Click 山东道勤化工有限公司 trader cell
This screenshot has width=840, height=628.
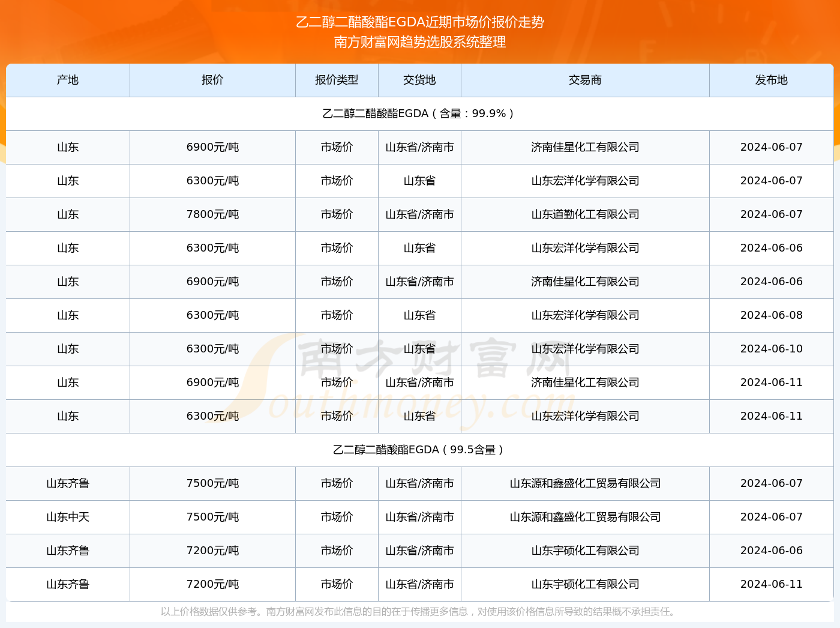[x=585, y=214]
